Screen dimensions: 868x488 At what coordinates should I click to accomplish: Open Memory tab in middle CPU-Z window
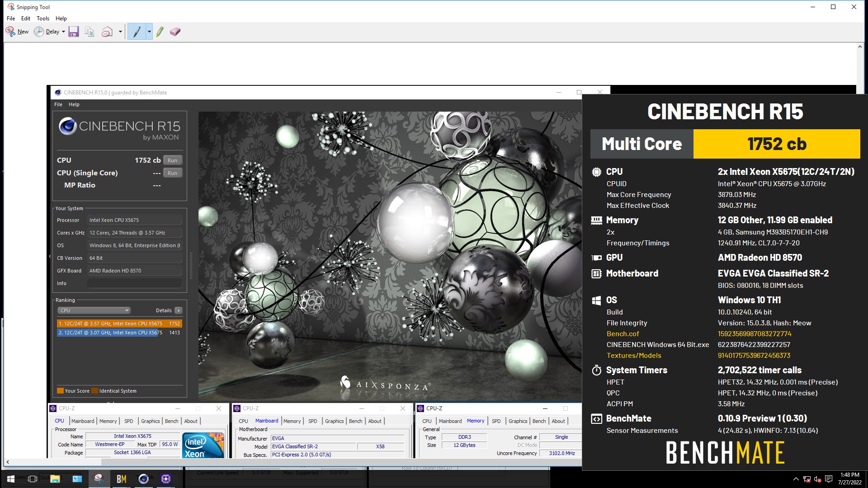coord(292,421)
